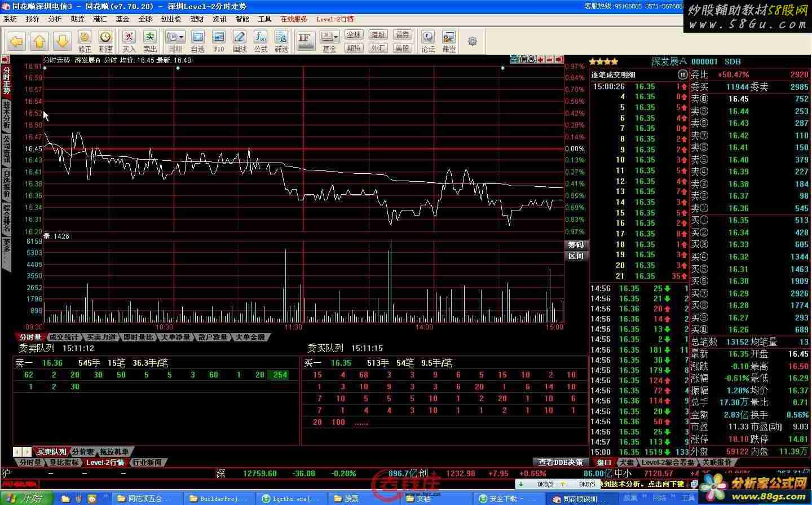812x505 pixels.
Task: Open the 分析 menu
Action: coord(55,19)
